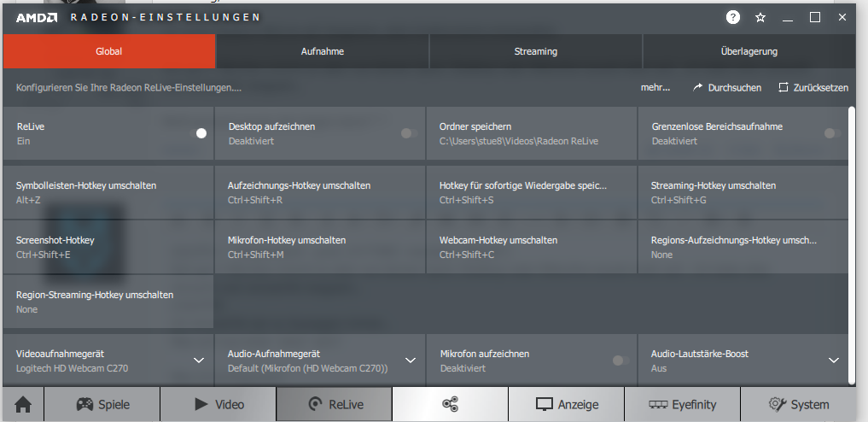Edit Aufzeichnungs-Hotkey umschalten tile
The height and width of the screenshot is (422, 868).
coord(320,192)
